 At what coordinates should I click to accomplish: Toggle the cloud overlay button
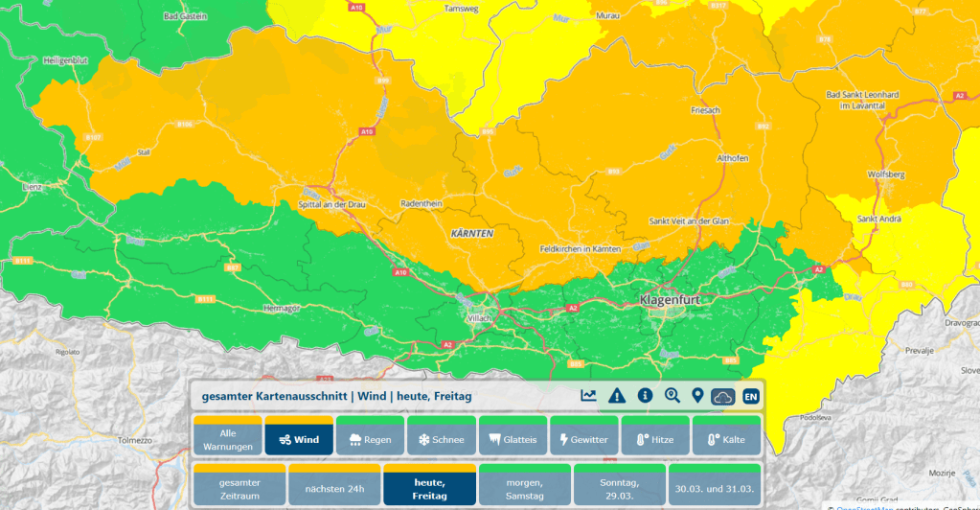pos(723,395)
